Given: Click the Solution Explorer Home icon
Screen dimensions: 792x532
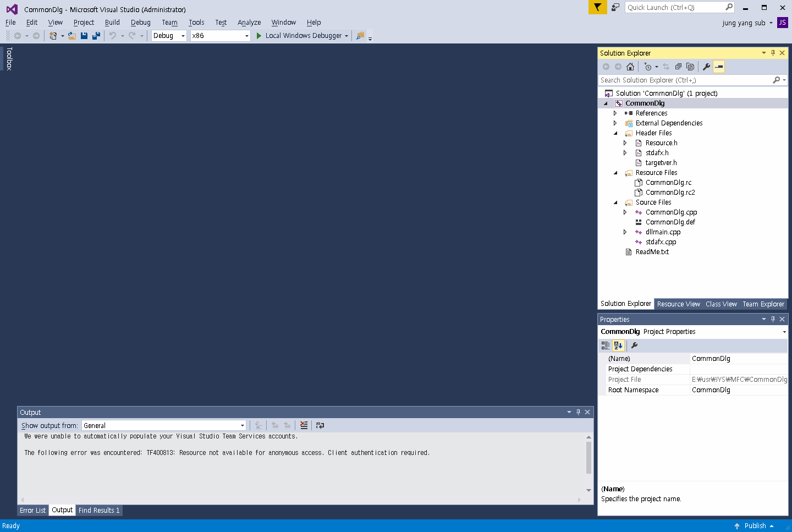Looking at the screenshot, I should click(630, 67).
